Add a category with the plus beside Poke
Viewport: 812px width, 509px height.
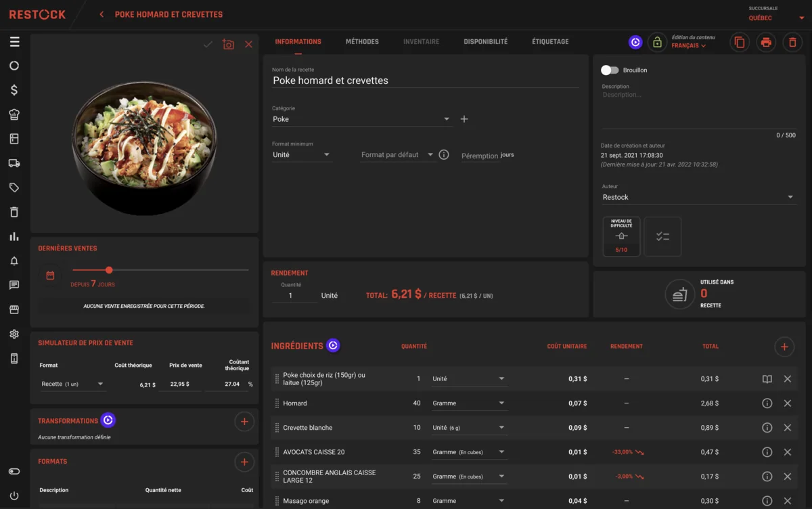pyautogui.click(x=464, y=119)
